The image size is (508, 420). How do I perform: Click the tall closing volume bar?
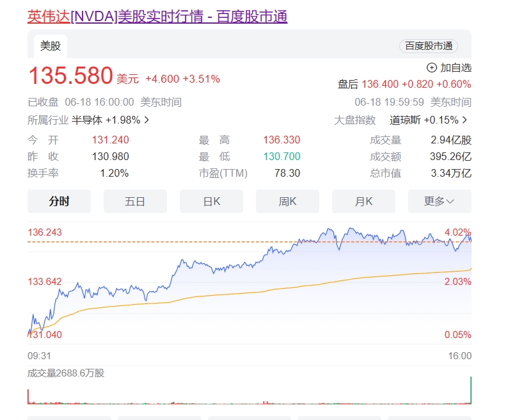coord(471,390)
